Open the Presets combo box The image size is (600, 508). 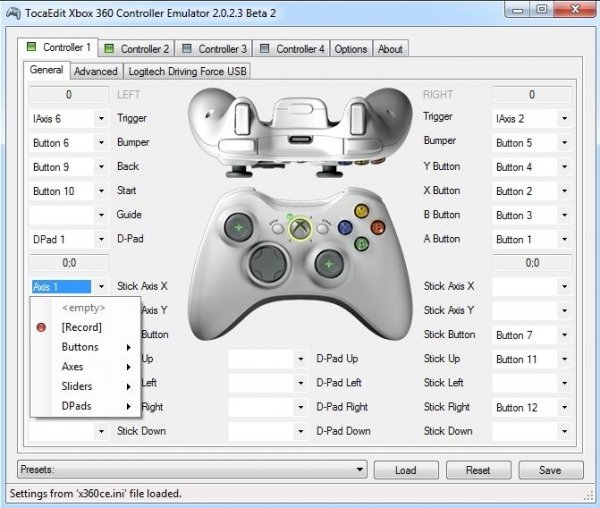pos(192,469)
